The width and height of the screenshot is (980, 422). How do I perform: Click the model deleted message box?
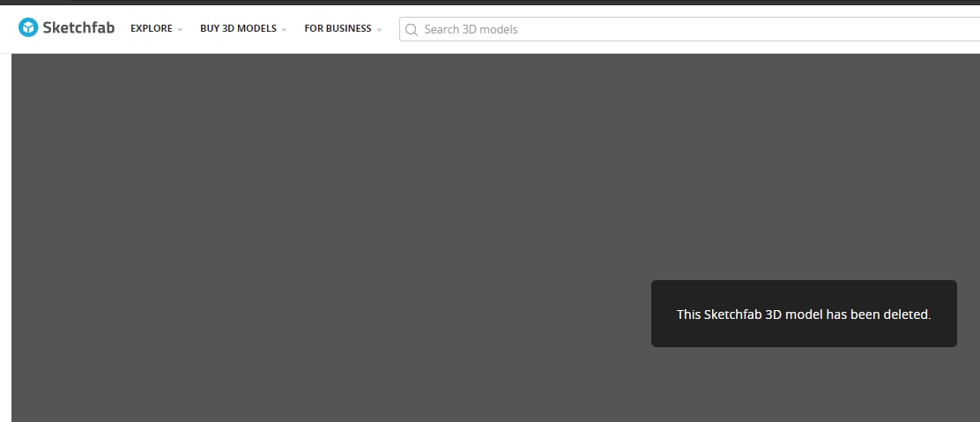click(804, 314)
